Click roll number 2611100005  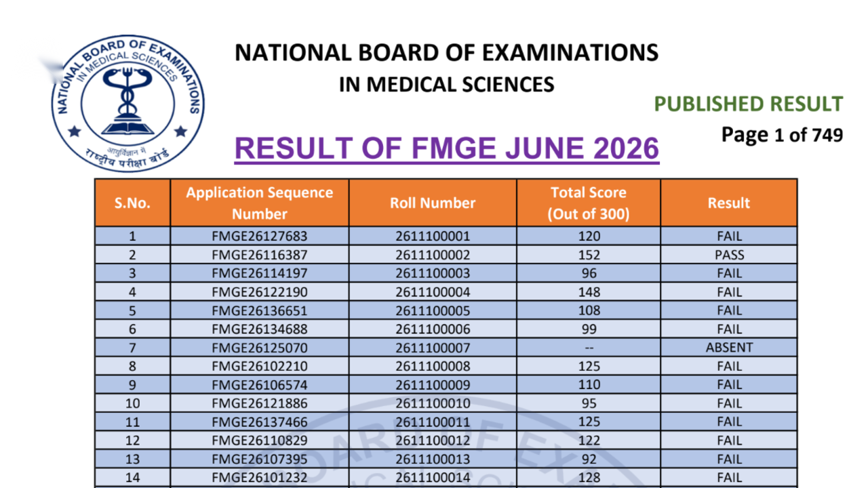[433, 311]
